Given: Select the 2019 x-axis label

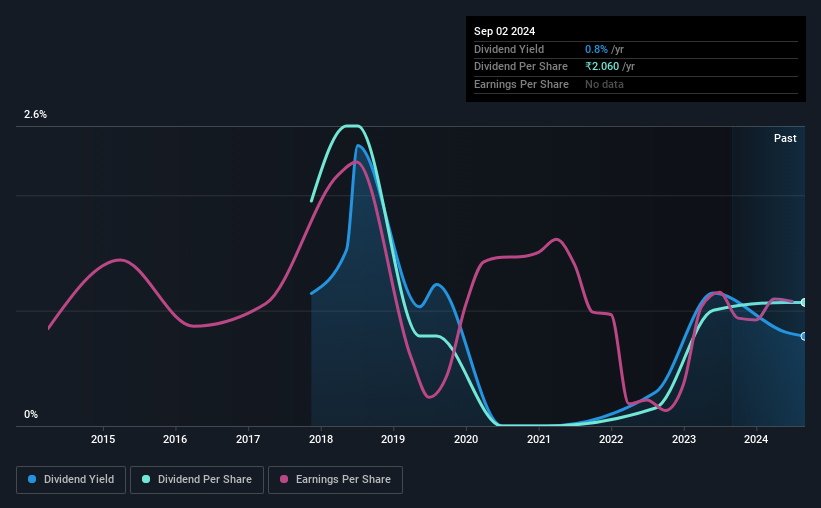Looking at the screenshot, I should [x=393, y=439].
